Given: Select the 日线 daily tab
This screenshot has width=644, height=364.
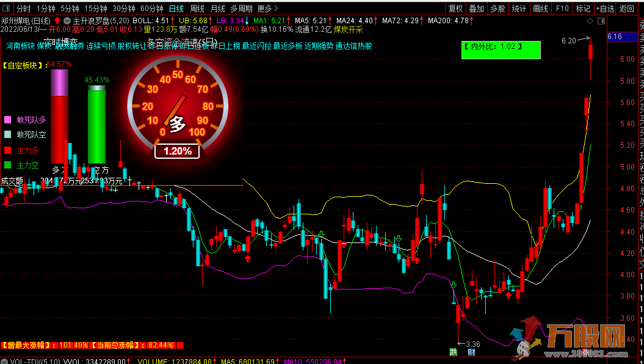Looking at the screenshot, I should pos(176,8).
